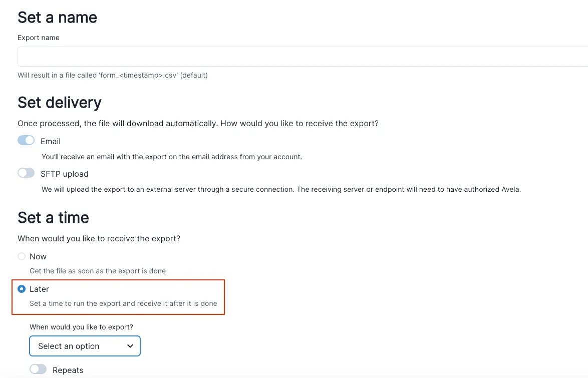Click the SFTP secure connection description text
The height and width of the screenshot is (378, 588).
pyautogui.click(x=281, y=189)
